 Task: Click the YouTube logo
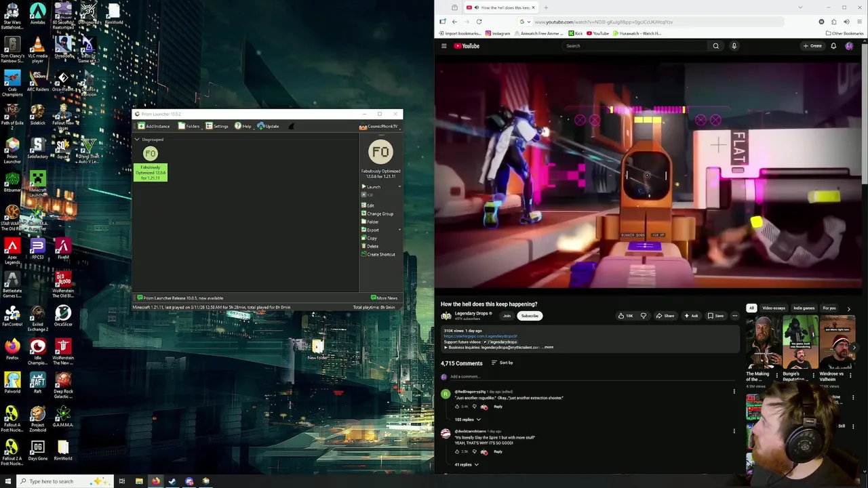click(x=467, y=46)
